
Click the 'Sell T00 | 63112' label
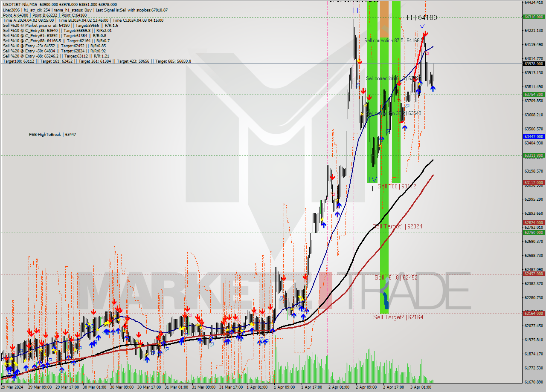(x=397, y=186)
